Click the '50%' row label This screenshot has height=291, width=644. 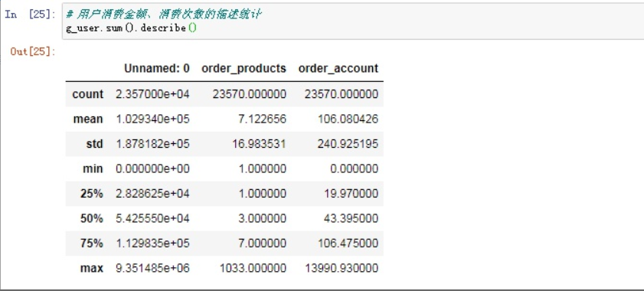coord(92,218)
